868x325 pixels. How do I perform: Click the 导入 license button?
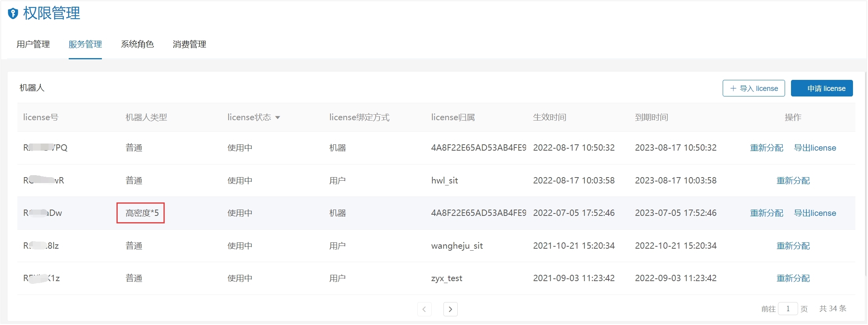click(753, 89)
